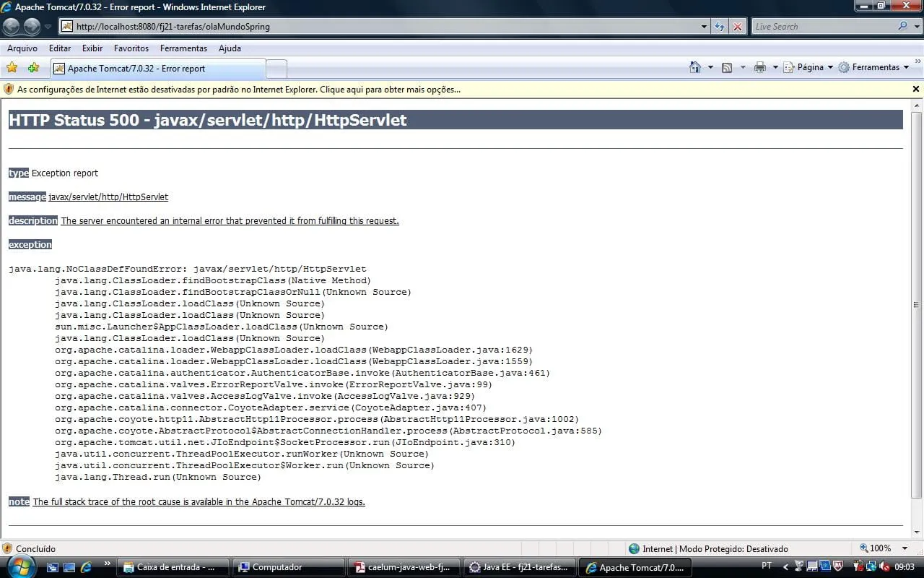Click the Home icon in the toolbar

(695, 67)
